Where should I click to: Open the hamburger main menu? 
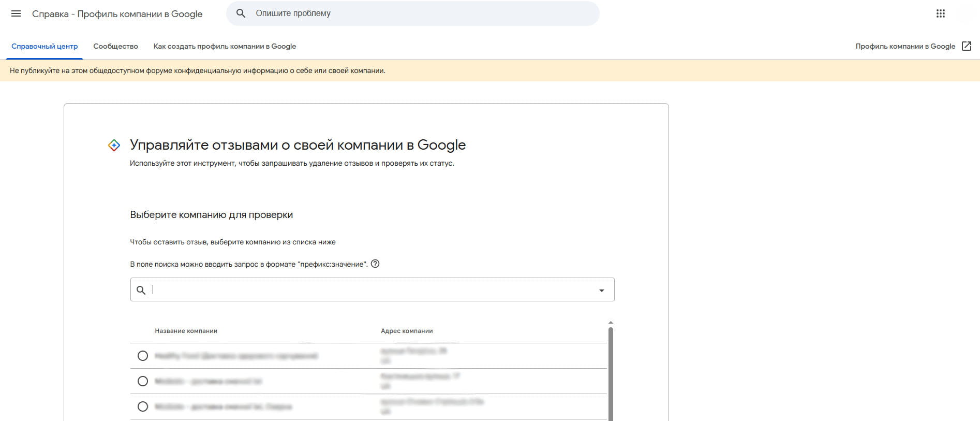pos(16,13)
